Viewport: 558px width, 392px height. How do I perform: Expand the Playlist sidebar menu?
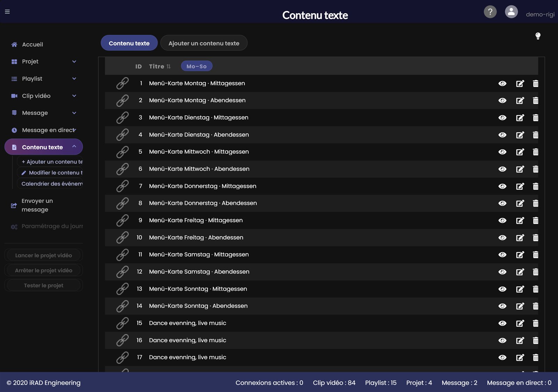[x=44, y=79]
